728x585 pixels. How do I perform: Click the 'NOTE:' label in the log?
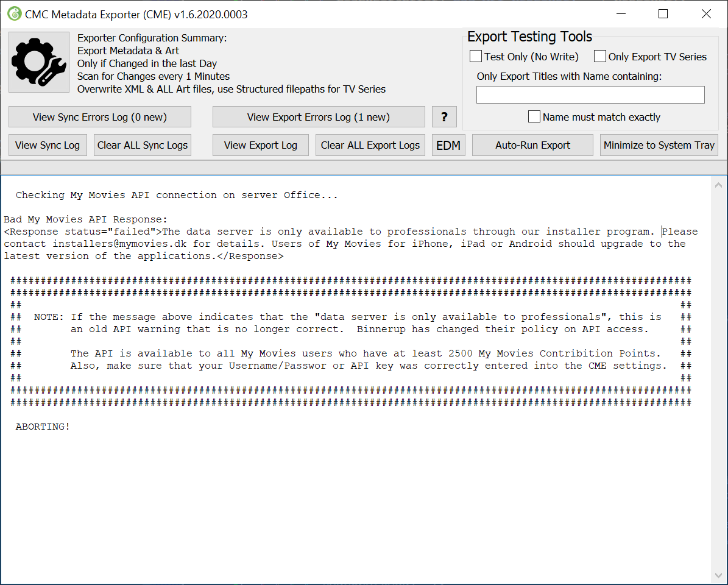coord(49,317)
